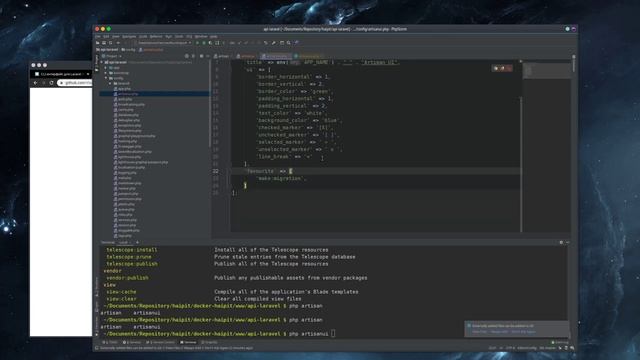Click the green Run icon
640x360 pixels.
click(x=198, y=43)
